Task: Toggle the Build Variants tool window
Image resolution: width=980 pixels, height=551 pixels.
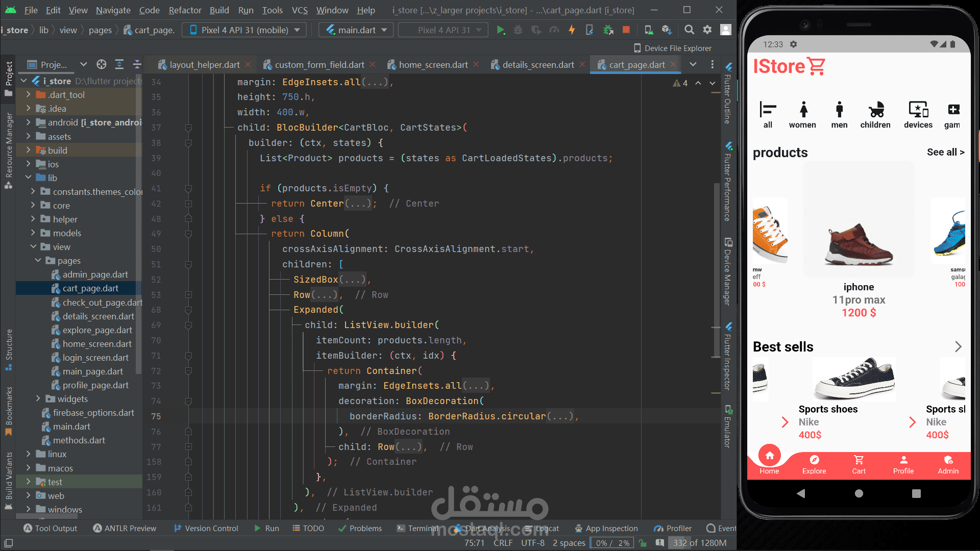Action: (x=9, y=481)
